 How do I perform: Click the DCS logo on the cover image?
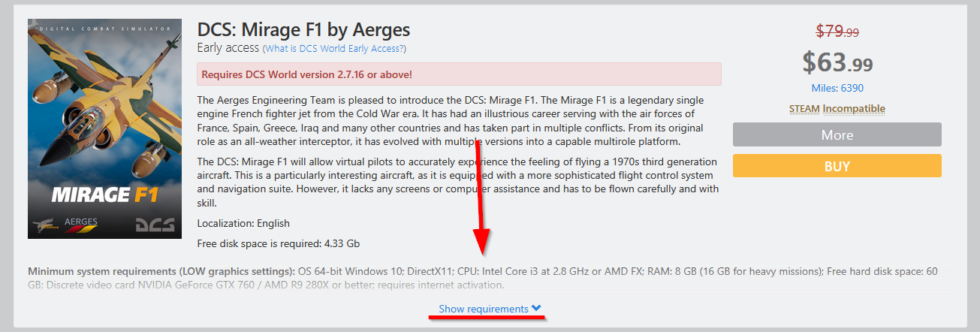155,224
